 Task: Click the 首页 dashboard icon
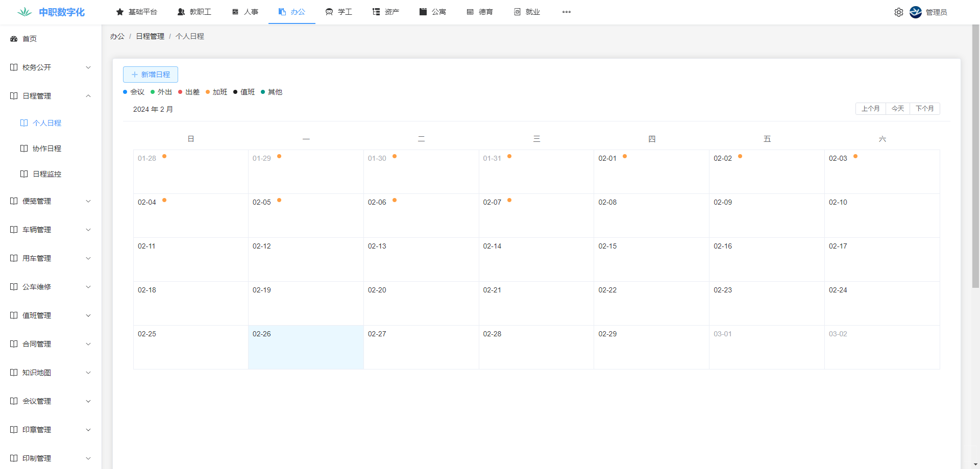click(x=14, y=39)
